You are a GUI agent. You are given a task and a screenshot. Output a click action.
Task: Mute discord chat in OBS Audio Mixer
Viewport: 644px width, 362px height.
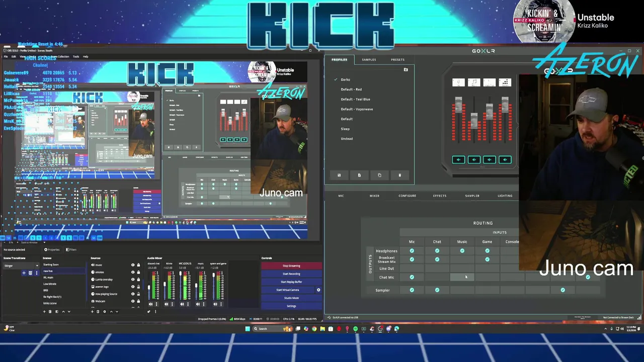point(150,304)
